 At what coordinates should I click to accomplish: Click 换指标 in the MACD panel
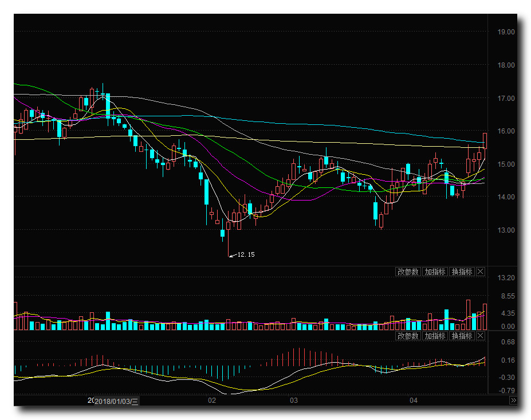pyautogui.click(x=462, y=336)
